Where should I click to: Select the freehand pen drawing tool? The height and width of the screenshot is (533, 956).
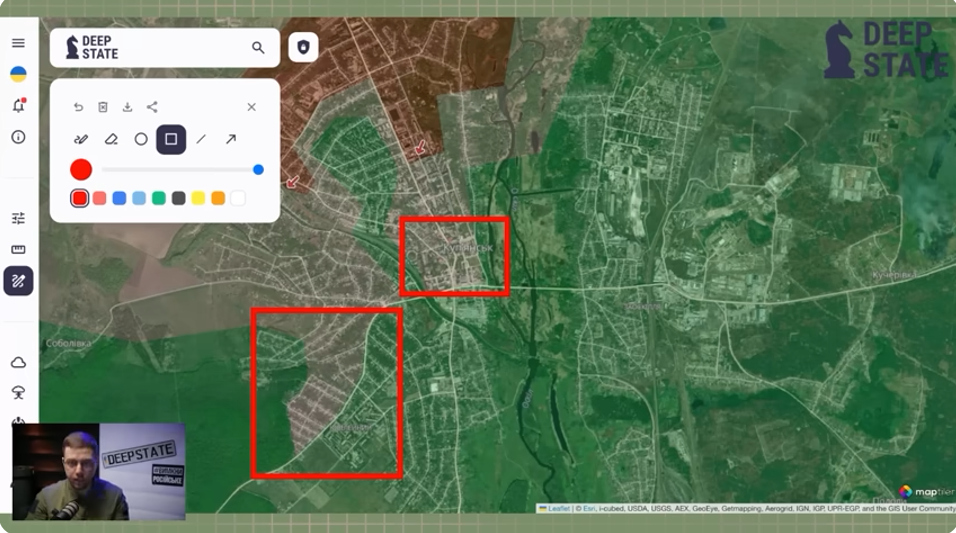pos(81,139)
